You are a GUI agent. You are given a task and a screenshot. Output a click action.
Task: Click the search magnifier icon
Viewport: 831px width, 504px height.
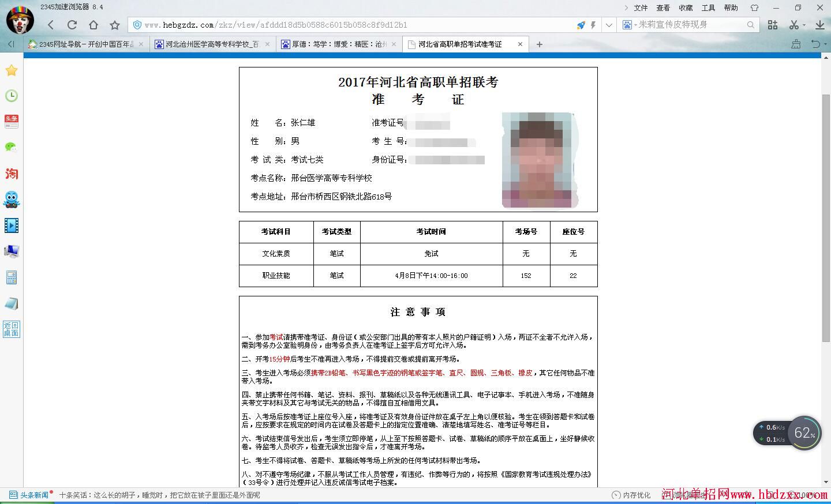coord(751,25)
